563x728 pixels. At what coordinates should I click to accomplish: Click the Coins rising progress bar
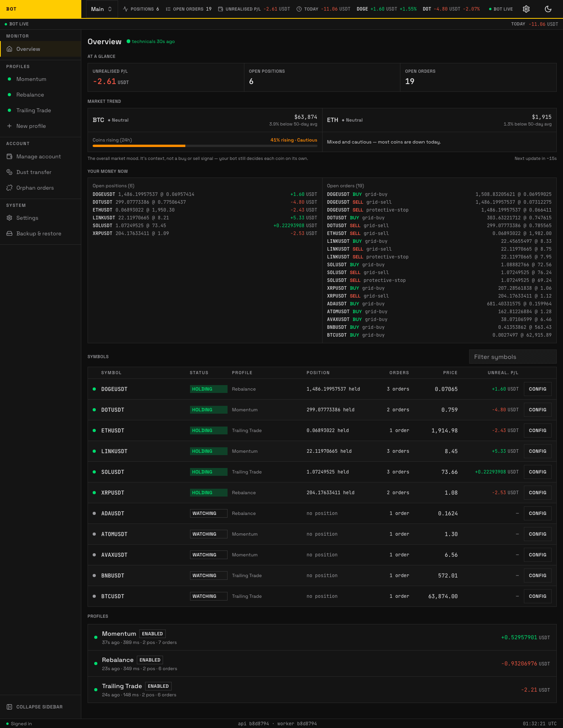pos(205,146)
